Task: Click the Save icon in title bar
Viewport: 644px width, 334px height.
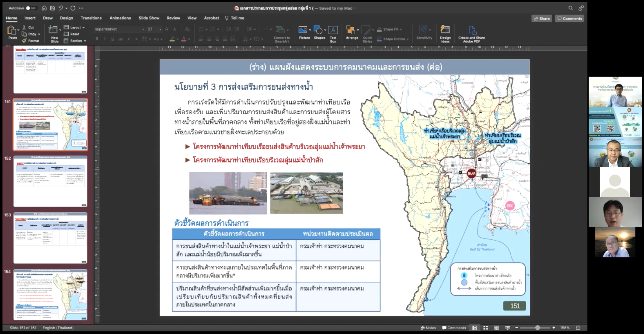Action: pyautogui.click(x=52, y=8)
